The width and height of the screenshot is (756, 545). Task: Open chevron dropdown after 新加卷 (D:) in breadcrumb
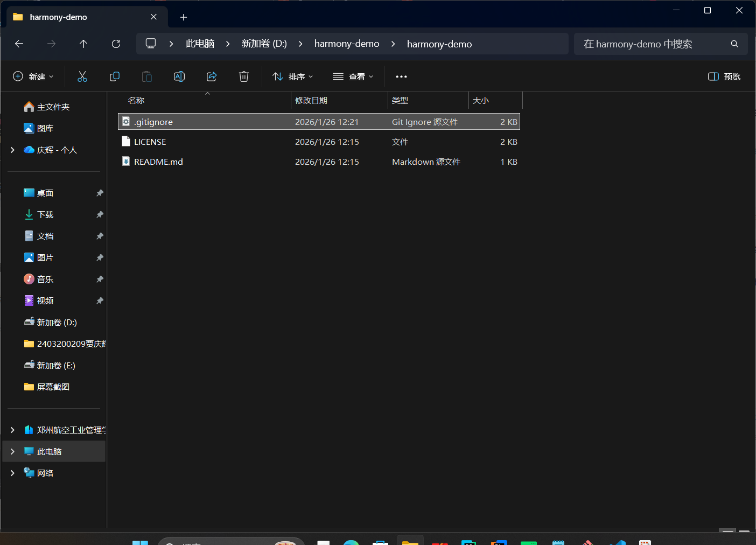click(x=300, y=44)
